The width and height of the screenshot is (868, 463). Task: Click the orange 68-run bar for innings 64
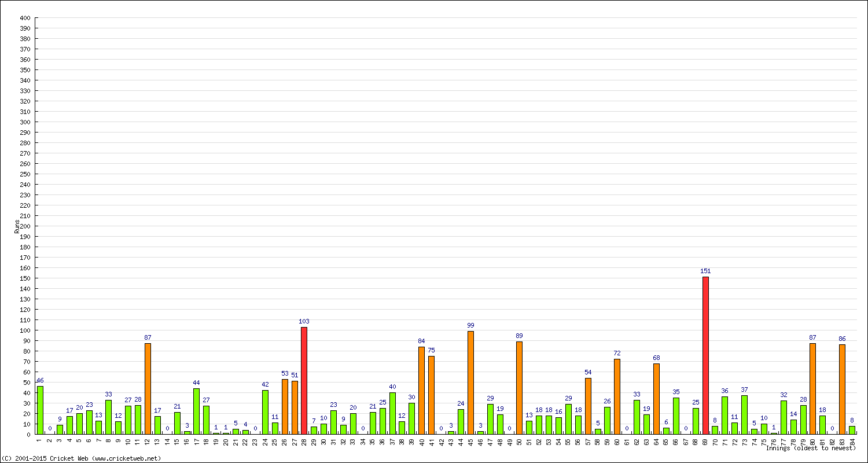(x=656, y=399)
